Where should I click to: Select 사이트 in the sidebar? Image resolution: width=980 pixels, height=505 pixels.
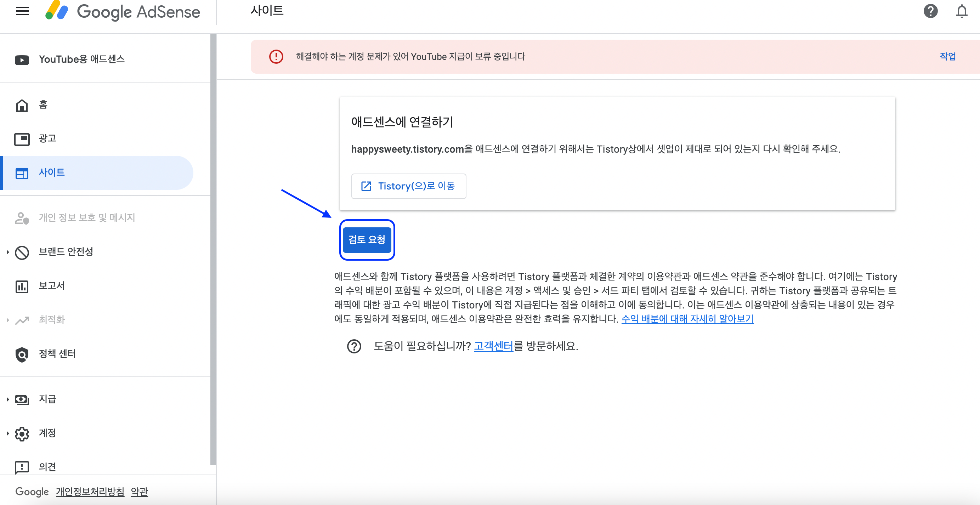(x=97, y=173)
